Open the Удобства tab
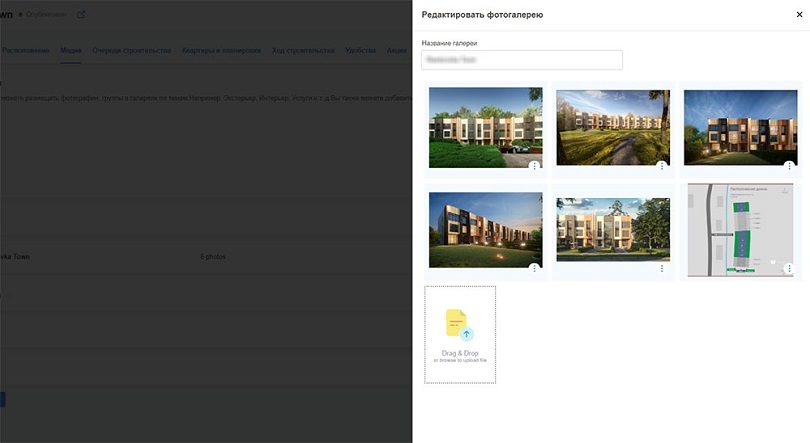 point(361,51)
